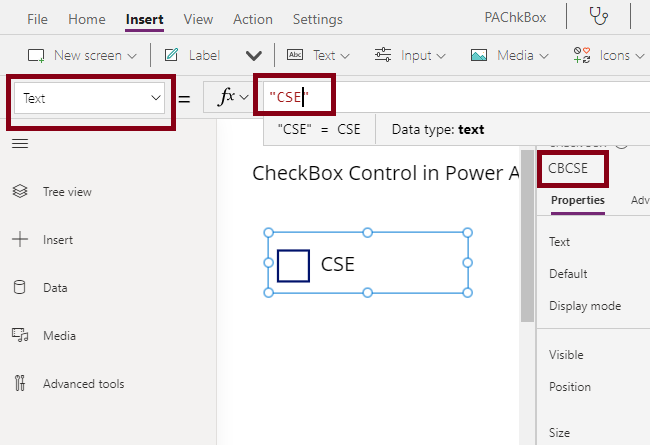Screen dimensions: 650x445
Task: Open Data pane in sidebar
Action: 55,288
